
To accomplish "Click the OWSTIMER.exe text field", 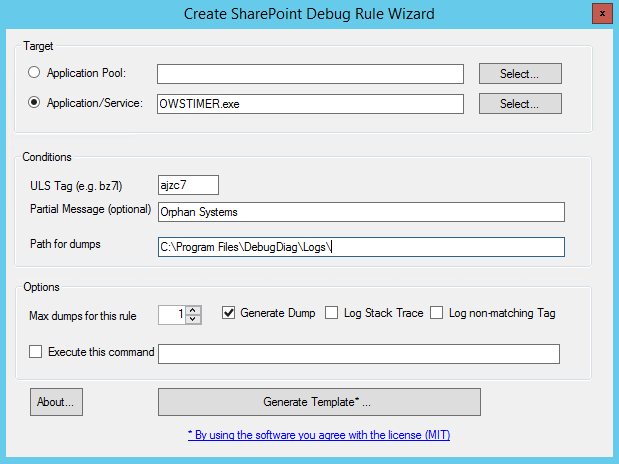I will 310,104.
